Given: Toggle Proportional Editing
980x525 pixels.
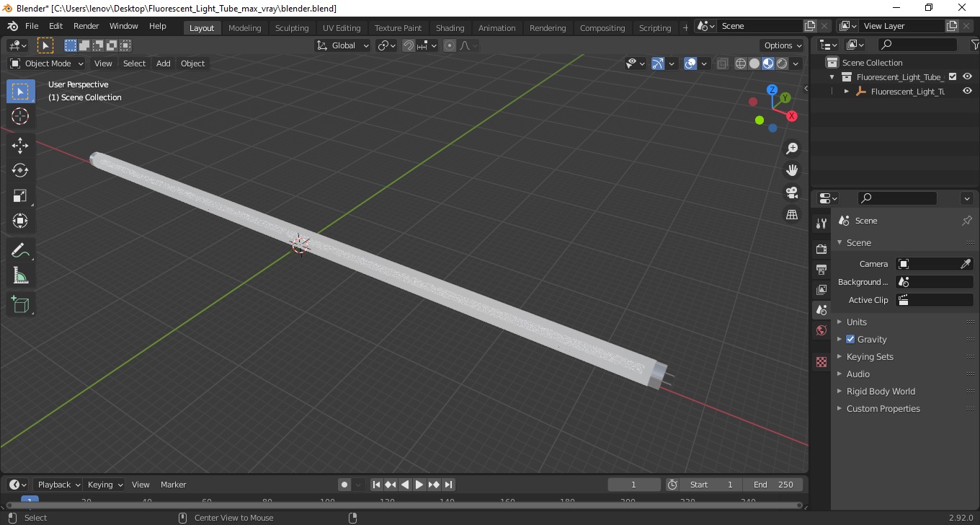Looking at the screenshot, I should pos(450,45).
